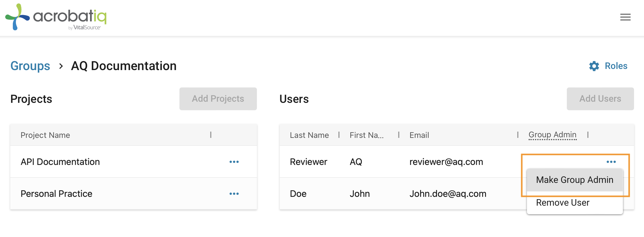644x237 pixels.
Task: Select the API Documentation project row
Action: pos(60,162)
